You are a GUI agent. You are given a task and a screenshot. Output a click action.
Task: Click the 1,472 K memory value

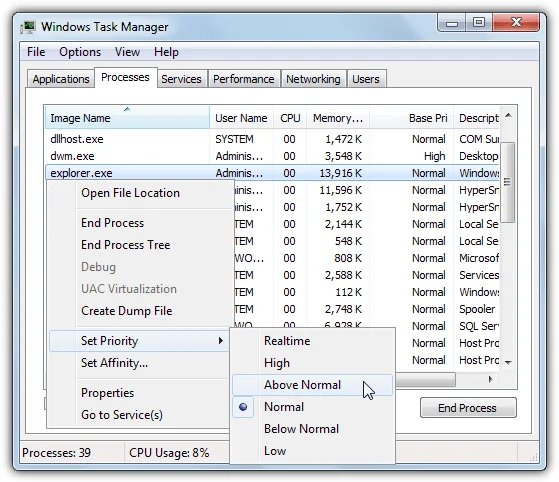point(343,139)
